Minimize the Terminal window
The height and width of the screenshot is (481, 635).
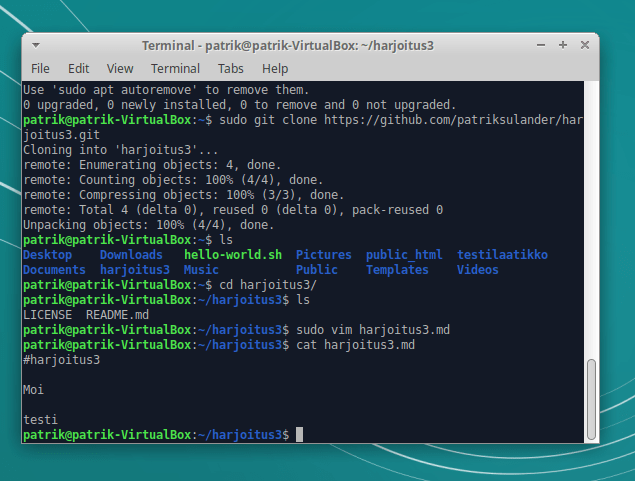(x=541, y=46)
